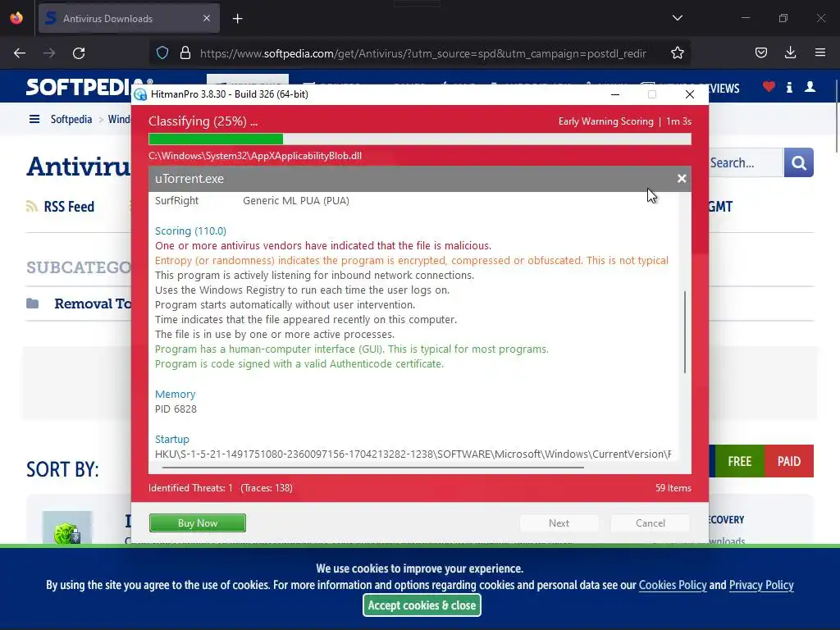Open the Pocket save icon

(x=760, y=53)
